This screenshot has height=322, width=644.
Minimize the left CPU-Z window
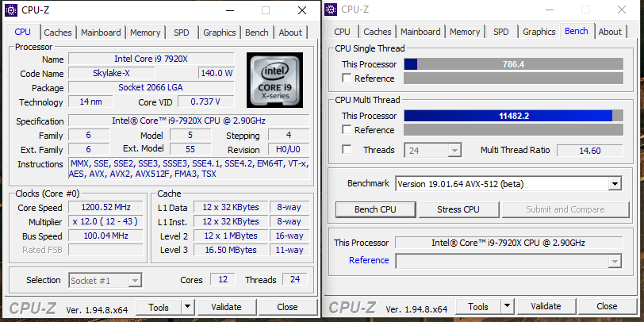click(x=229, y=10)
